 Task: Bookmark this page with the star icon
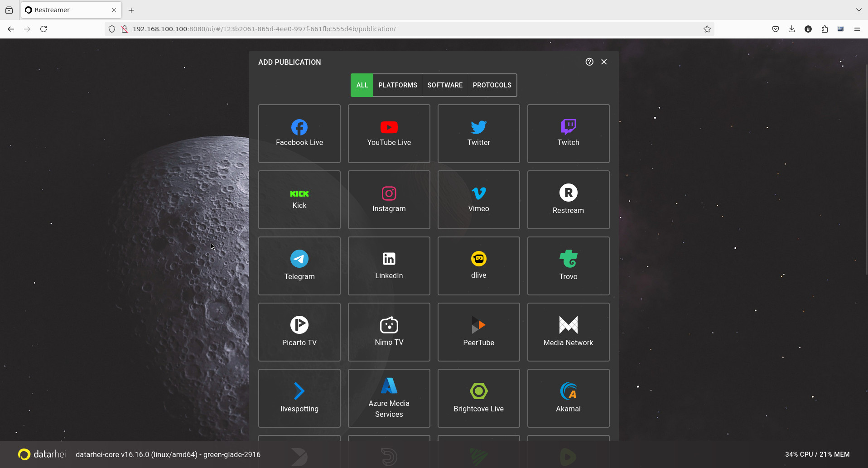[707, 29]
